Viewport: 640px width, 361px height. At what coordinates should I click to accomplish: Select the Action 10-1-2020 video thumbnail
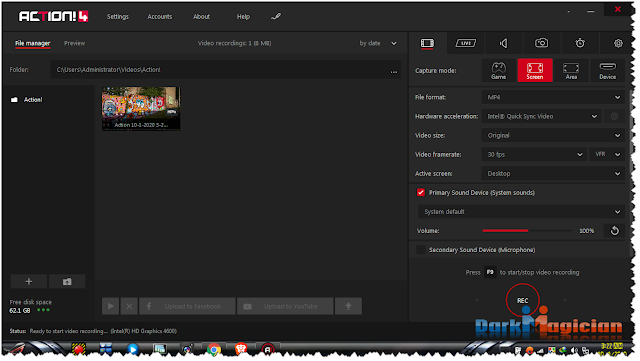tap(141, 109)
